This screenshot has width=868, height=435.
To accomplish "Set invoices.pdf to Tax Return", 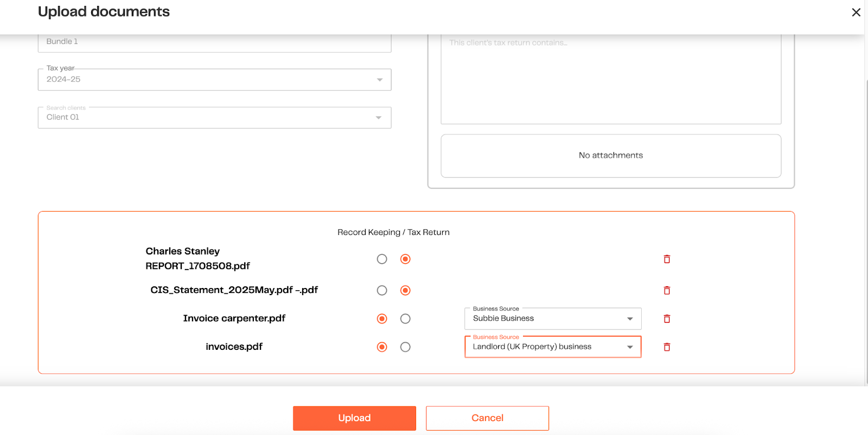I will coord(405,347).
